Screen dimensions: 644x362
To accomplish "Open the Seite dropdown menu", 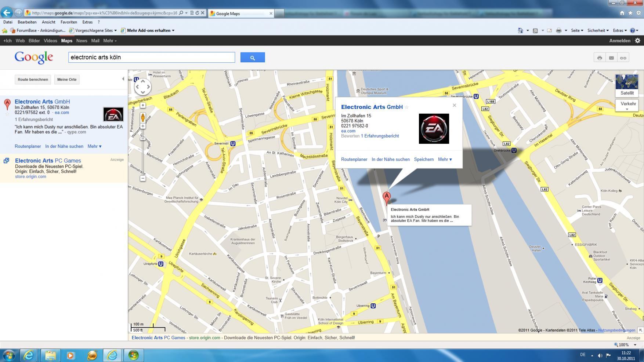I will click(x=577, y=30).
